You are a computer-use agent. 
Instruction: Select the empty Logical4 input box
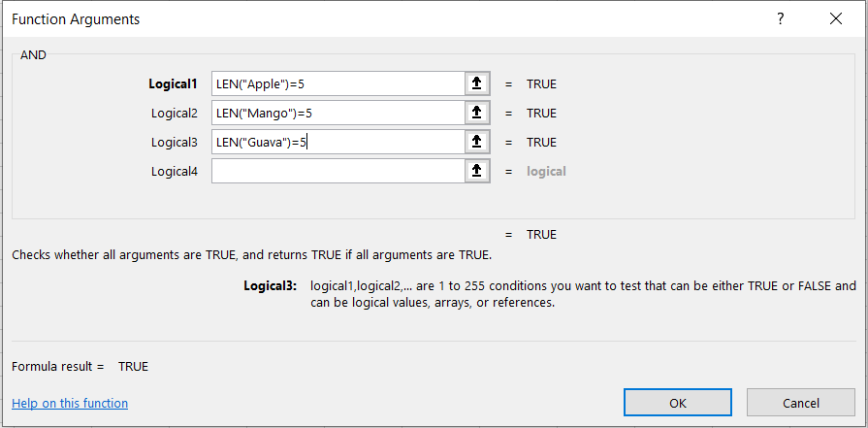point(337,172)
